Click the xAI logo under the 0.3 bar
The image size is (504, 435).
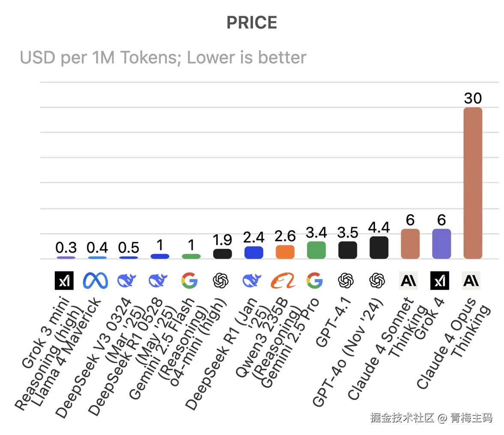(64, 281)
